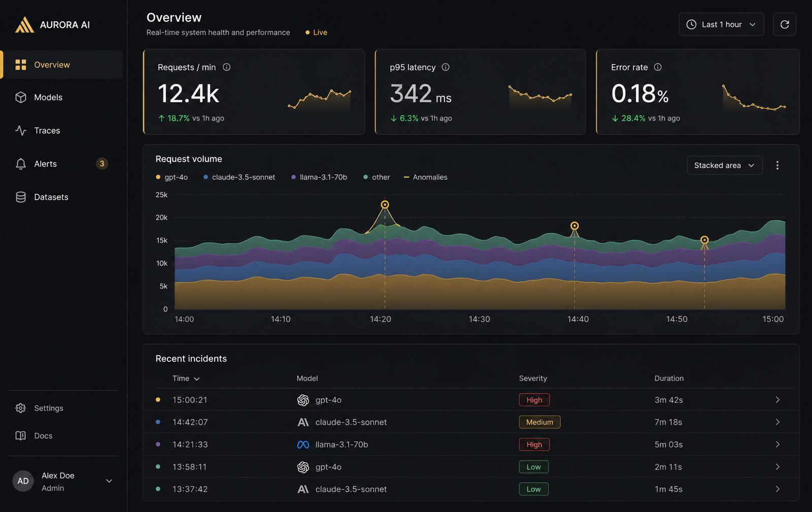Open the Alerts section
This screenshot has height=512, width=812.
(61, 164)
